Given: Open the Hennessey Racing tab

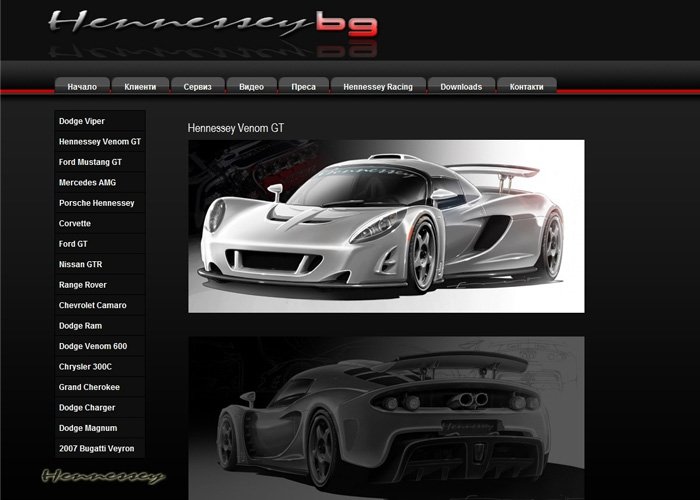Looking at the screenshot, I should point(378,87).
